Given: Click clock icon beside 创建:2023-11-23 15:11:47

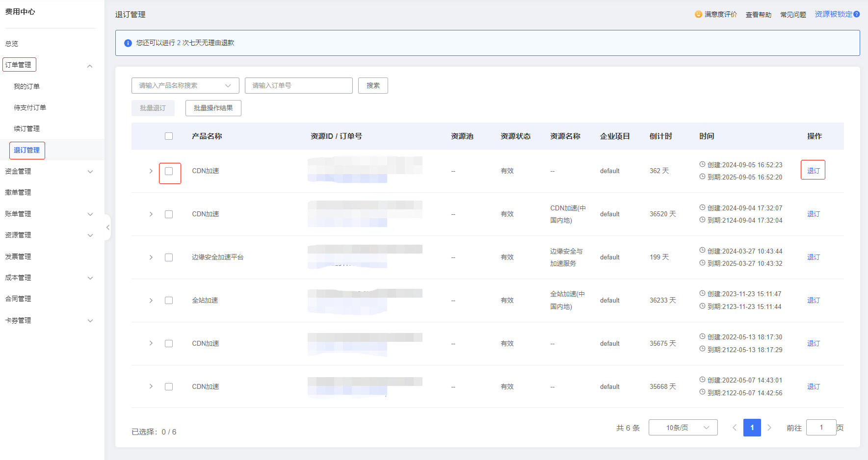Looking at the screenshot, I should click(x=702, y=293).
